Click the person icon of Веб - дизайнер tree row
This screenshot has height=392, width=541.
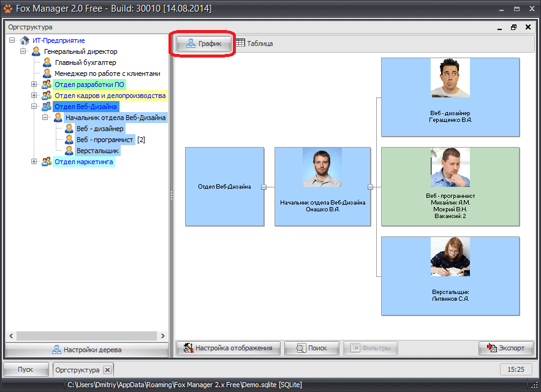(x=69, y=129)
